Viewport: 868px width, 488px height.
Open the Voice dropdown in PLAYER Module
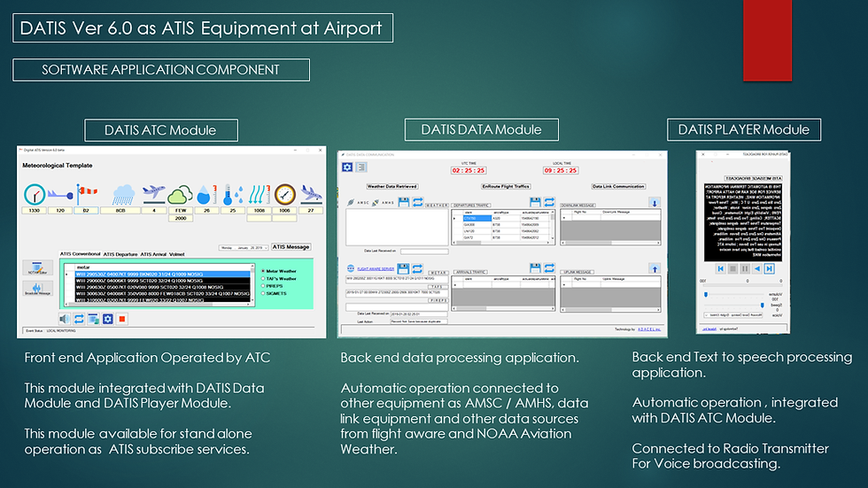(x=734, y=314)
